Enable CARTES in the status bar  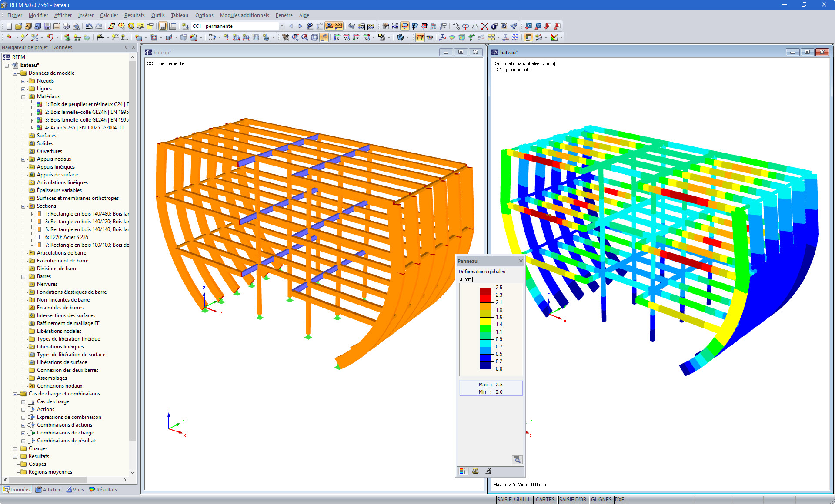[545, 500]
